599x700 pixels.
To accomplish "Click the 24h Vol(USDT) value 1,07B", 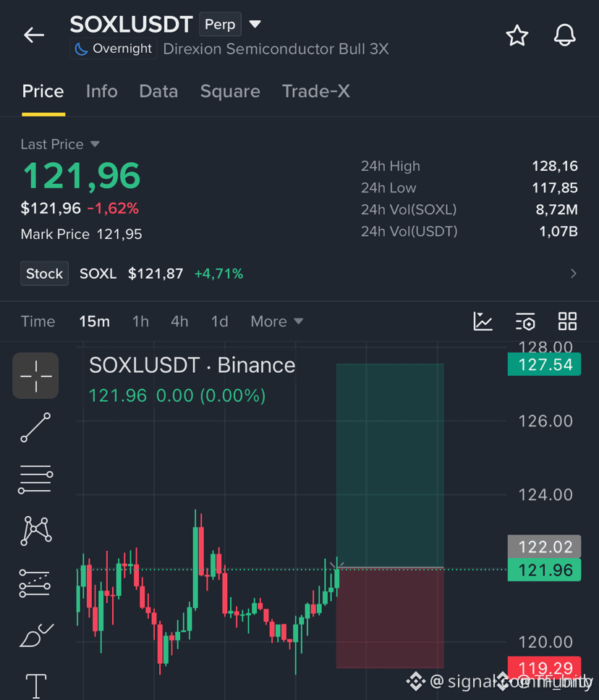I will pos(558,231).
